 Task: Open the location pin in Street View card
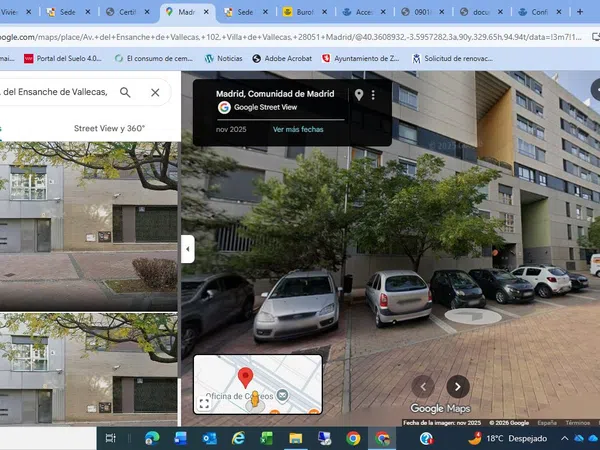pyautogui.click(x=359, y=95)
